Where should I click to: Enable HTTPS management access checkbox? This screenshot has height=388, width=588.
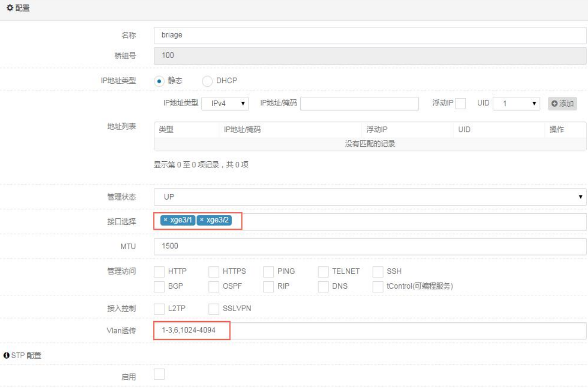214,271
